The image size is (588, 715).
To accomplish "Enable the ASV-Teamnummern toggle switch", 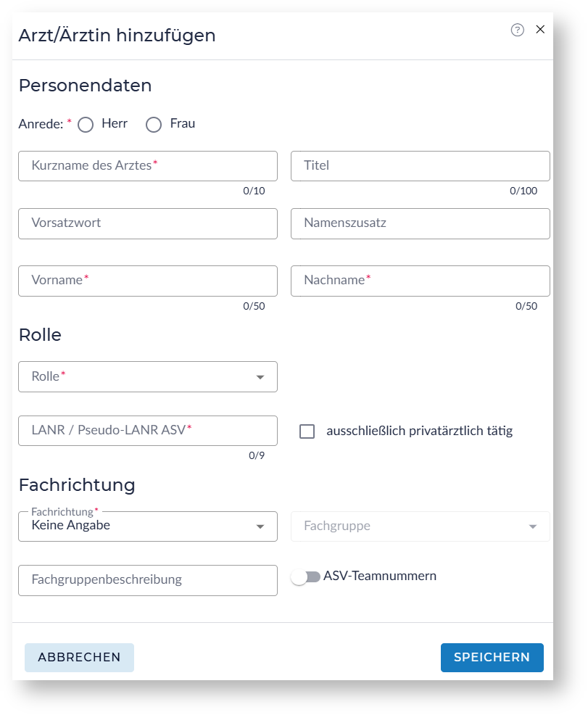I will 305,577.
